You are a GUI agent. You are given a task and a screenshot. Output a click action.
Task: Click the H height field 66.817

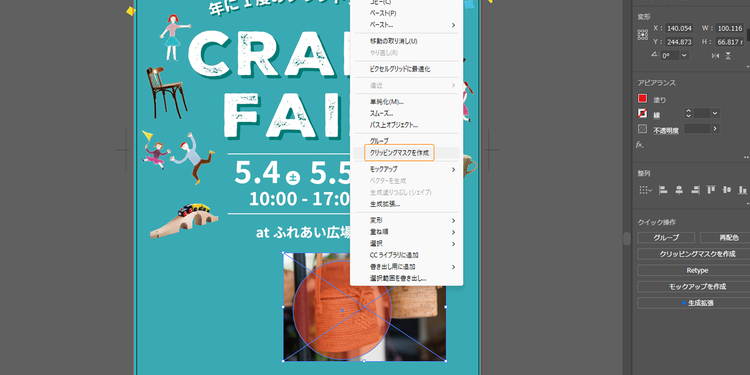pyautogui.click(x=730, y=42)
